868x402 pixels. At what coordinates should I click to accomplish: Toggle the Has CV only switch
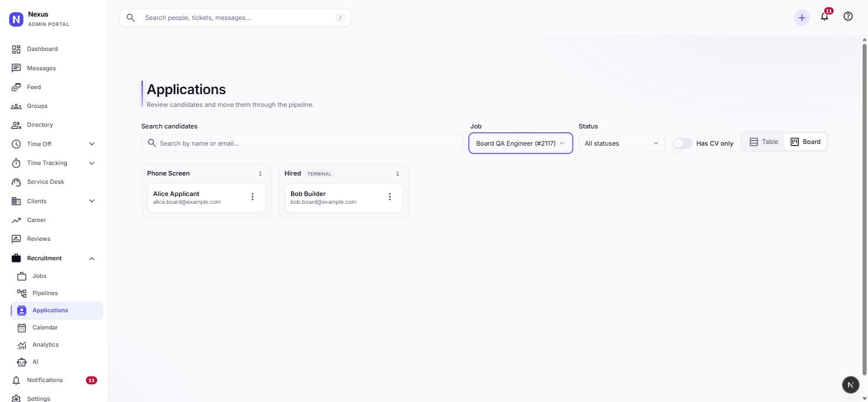click(683, 143)
